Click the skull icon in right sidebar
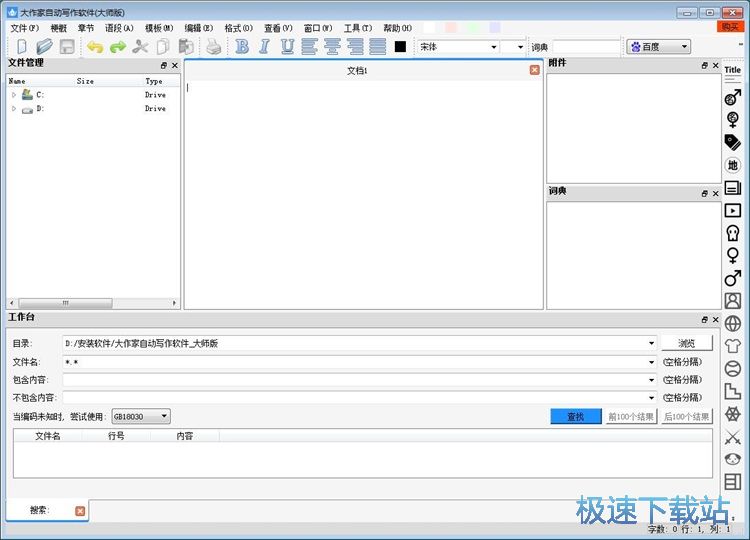The width and height of the screenshot is (750, 540). click(x=733, y=233)
